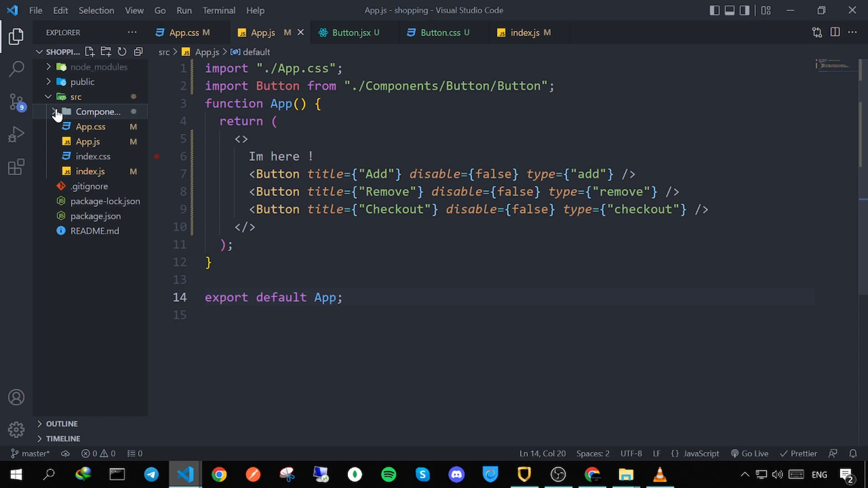Click the LF end-of-line selector
Image resolution: width=868 pixels, height=488 pixels.
click(656, 453)
